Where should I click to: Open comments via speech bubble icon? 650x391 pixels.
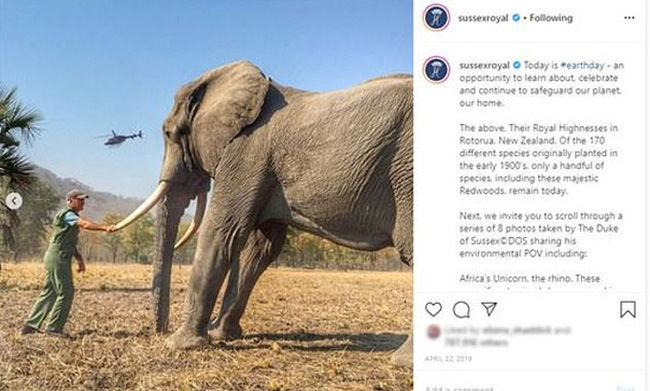click(x=461, y=309)
